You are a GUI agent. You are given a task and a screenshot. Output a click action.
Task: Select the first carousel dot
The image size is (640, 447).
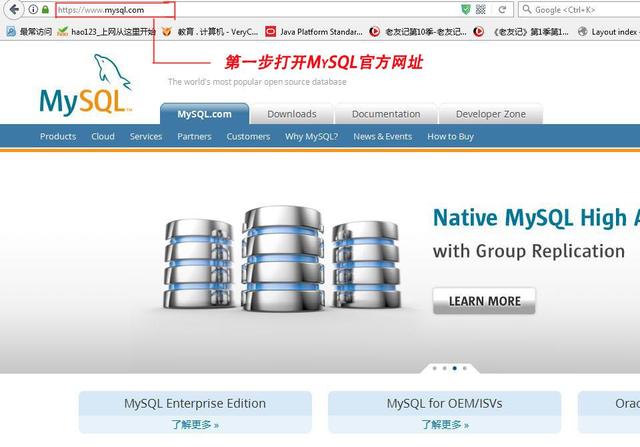pos(435,368)
